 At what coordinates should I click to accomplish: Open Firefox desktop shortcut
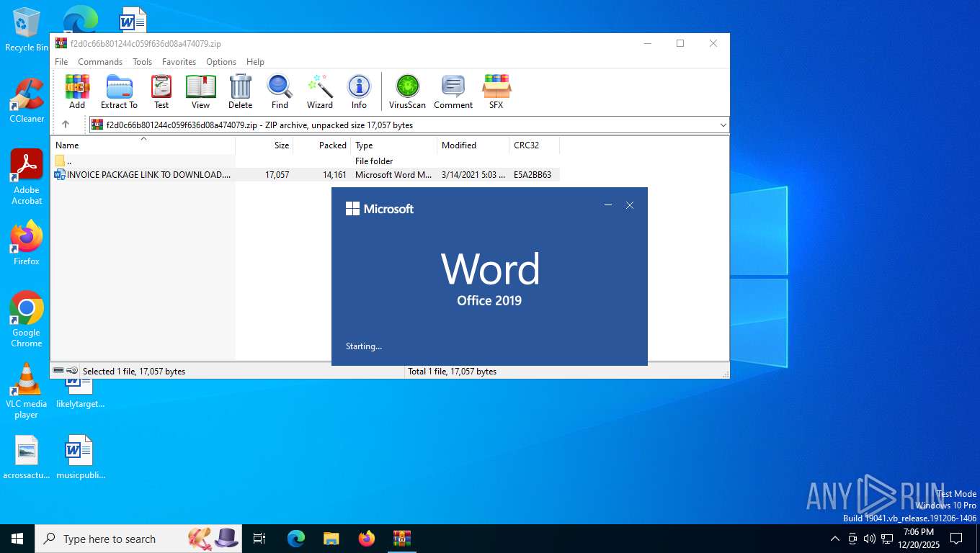tap(27, 243)
